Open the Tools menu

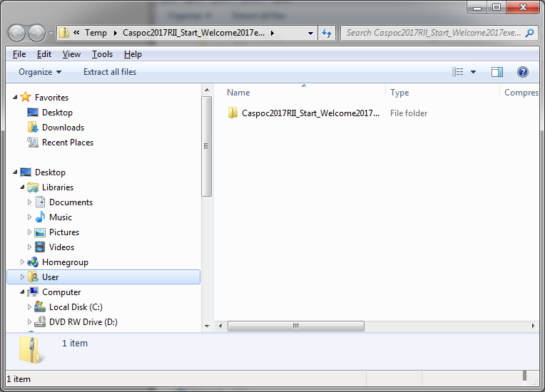click(x=102, y=54)
